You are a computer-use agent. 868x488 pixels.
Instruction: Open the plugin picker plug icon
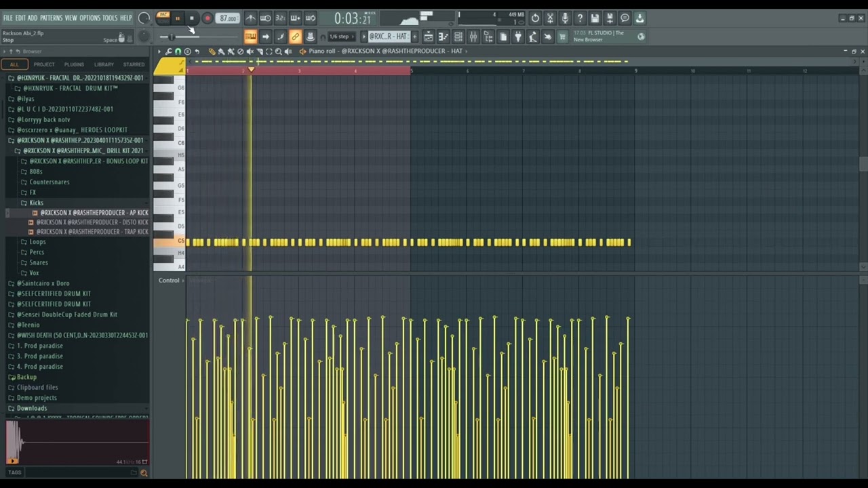pos(518,37)
